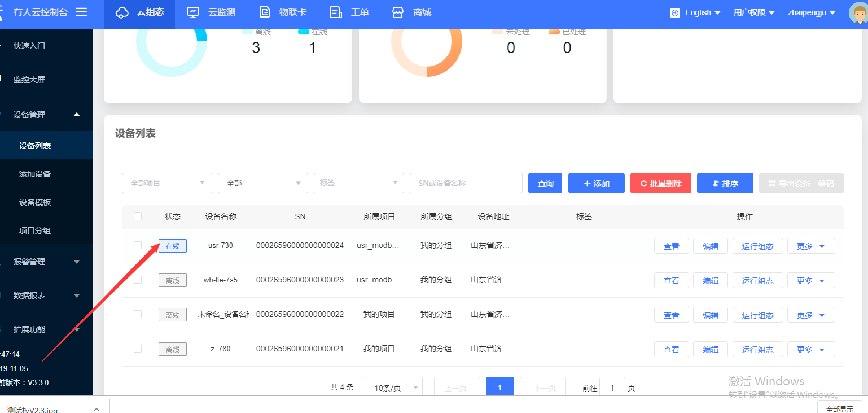The width and height of the screenshot is (868, 413).
Task: Open the 10条/页 page size selector
Action: click(392, 388)
